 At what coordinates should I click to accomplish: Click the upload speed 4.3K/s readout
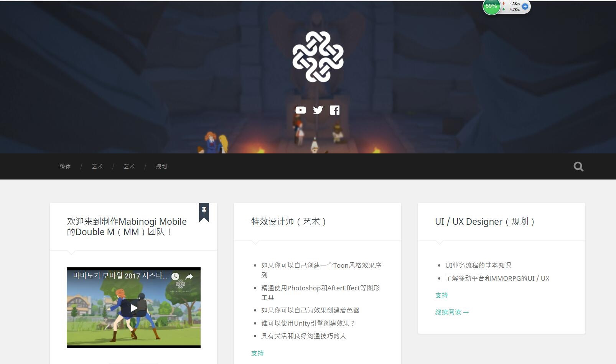tap(515, 4)
